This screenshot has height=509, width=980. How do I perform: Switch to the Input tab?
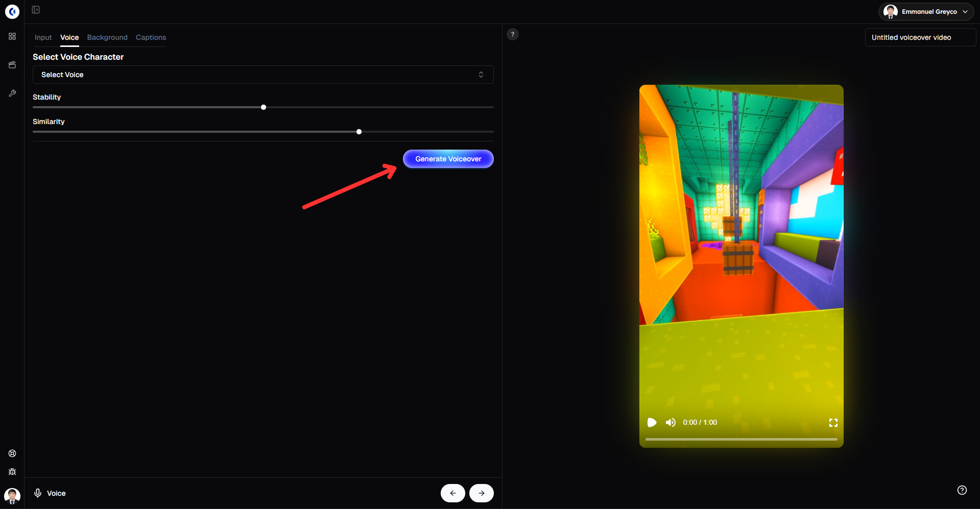pyautogui.click(x=43, y=37)
